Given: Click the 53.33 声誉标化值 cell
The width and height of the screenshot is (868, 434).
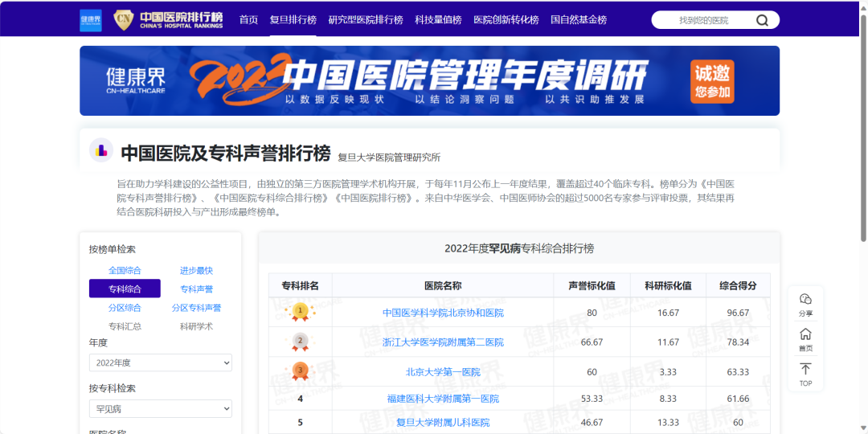Looking at the screenshot, I should [x=592, y=399].
